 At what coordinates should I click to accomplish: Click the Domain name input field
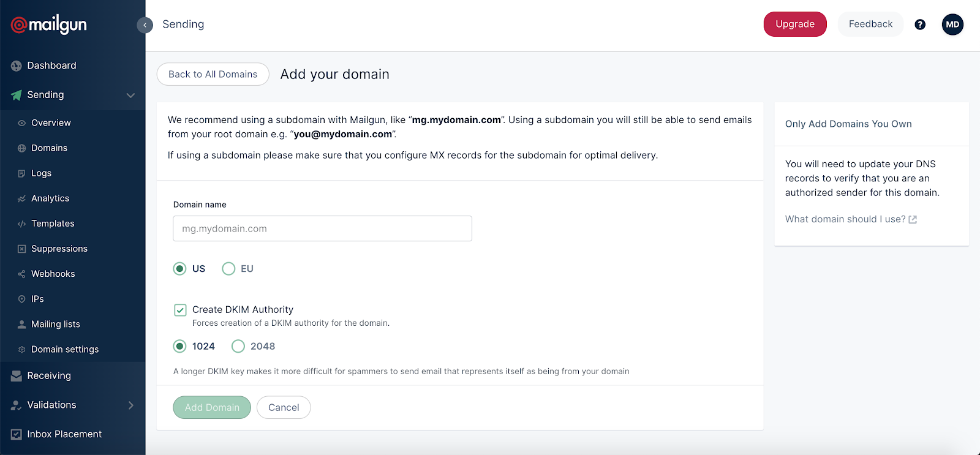322,228
